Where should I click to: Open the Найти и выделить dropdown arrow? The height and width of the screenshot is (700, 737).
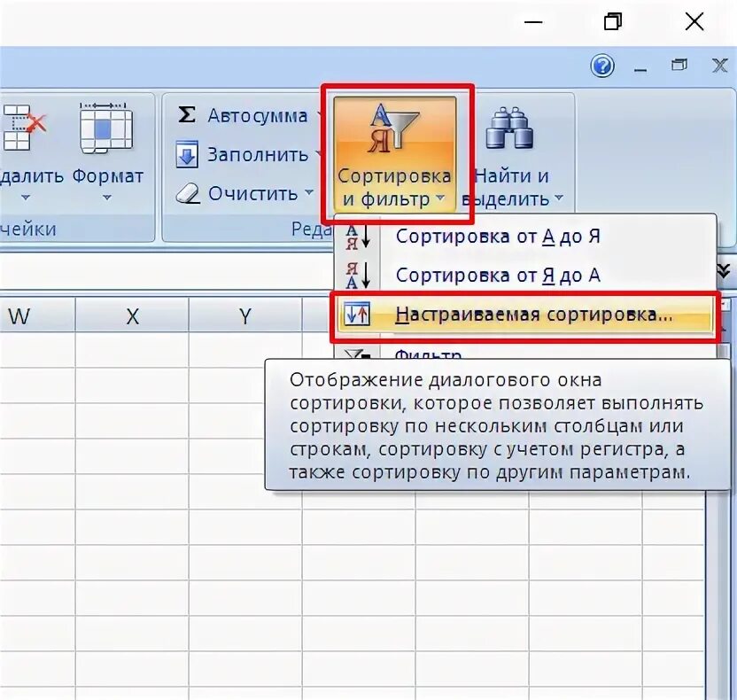click(x=559, y=198)
